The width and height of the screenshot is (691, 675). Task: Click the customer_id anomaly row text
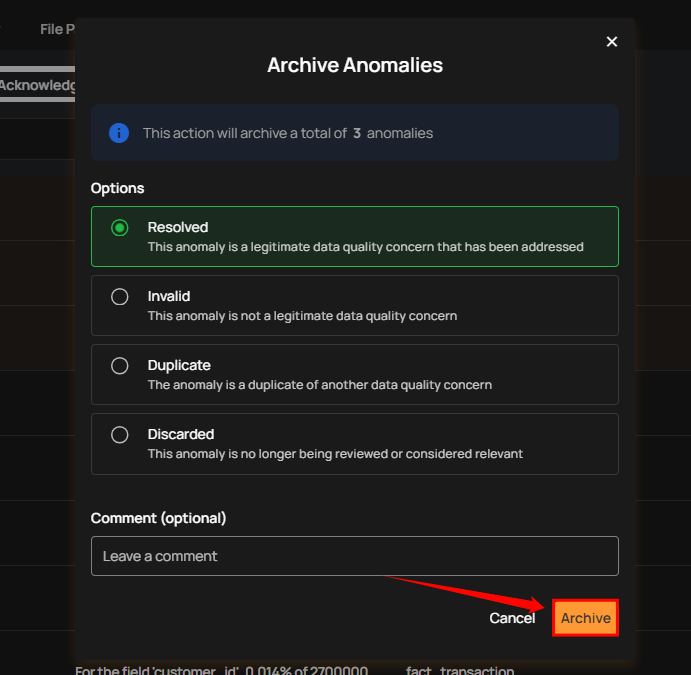coord(222,670)
